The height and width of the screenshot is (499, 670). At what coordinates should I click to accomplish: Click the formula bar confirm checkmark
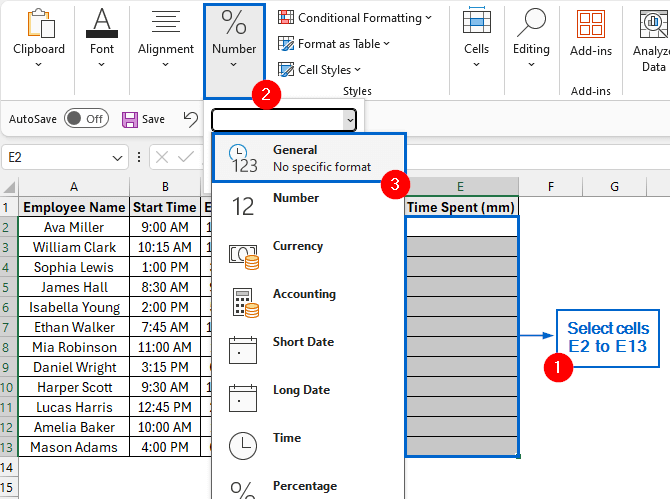186,158
